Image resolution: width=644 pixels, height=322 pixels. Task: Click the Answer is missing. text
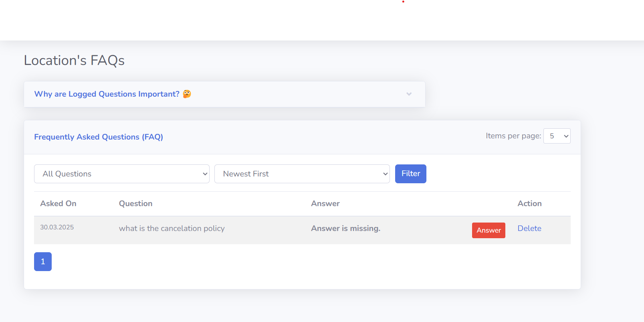tap(346, 228)
